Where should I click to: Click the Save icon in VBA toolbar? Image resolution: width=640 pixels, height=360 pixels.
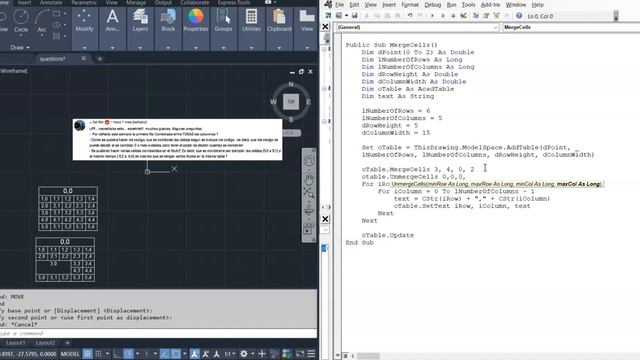[354, 16]
